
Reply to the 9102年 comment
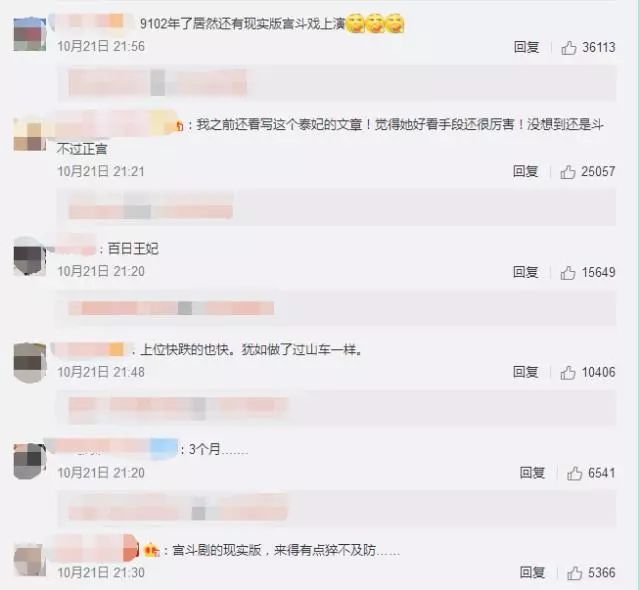coord(526,47)
